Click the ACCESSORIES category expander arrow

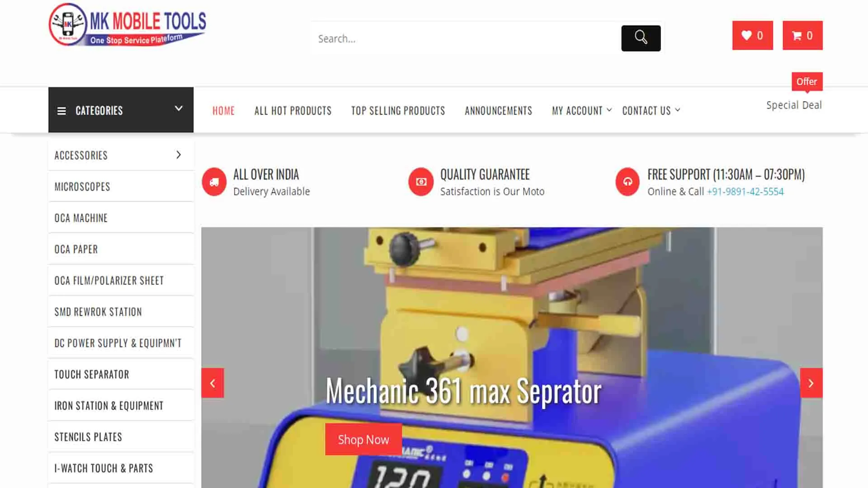point(178,155)
